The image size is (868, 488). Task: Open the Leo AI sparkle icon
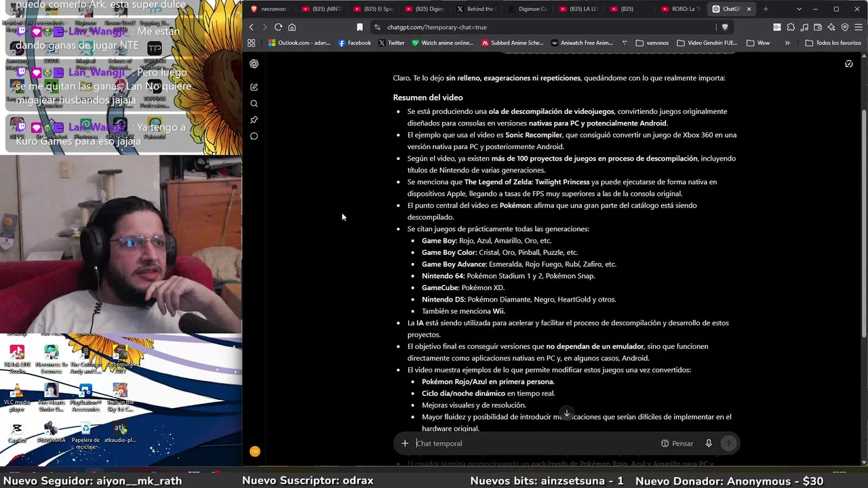coord(831,27)
